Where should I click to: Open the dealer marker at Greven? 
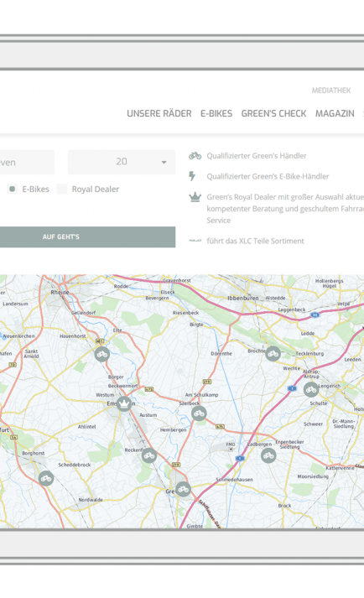click(x=183, y=489)
